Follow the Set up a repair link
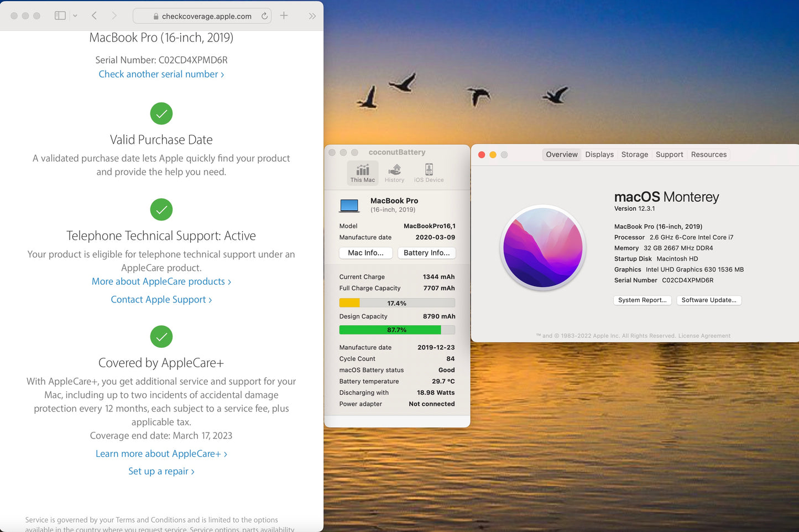This screenshot has width=799, height=532. point(161,471)
